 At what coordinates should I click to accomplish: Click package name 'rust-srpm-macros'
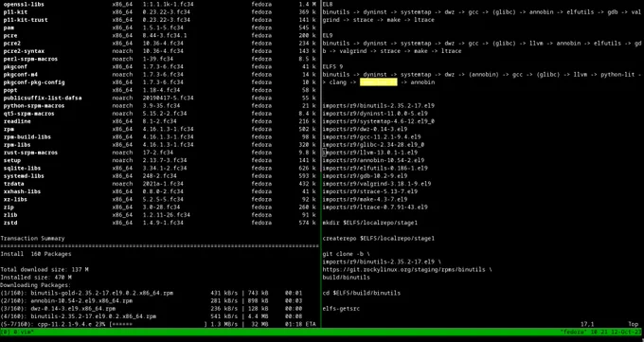tap(31, 153)
